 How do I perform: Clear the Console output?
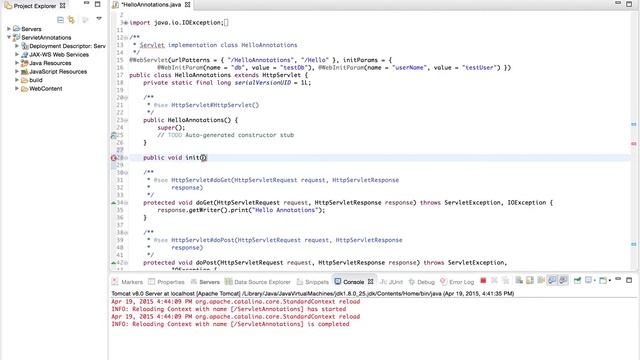519,280
